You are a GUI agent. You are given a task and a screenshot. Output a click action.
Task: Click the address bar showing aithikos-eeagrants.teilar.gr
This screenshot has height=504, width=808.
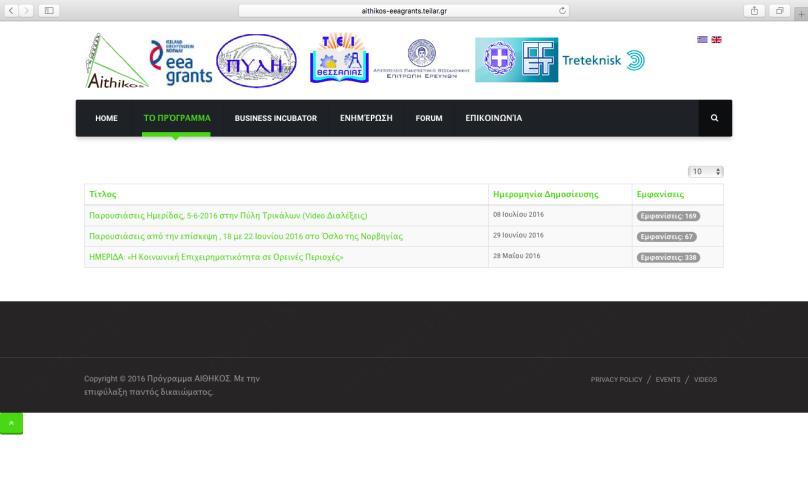[x=404, y=10]
